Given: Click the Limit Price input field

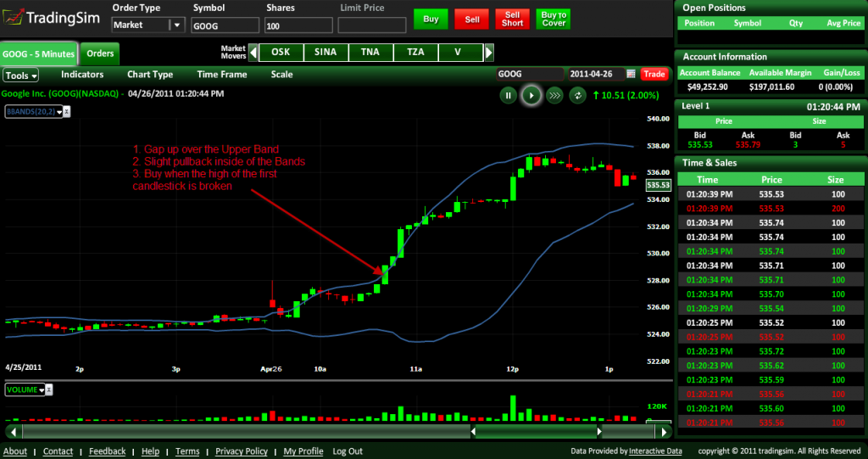Looking at the screenshot, I should click(x=372, y=25).
